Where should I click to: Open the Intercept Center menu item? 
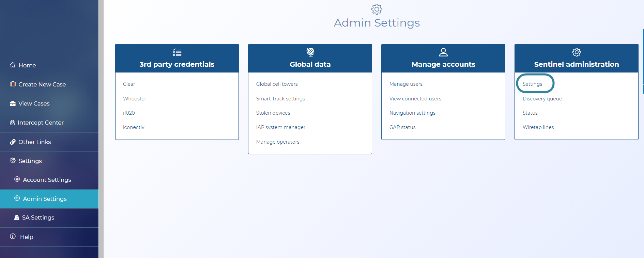tap(41, 123)
